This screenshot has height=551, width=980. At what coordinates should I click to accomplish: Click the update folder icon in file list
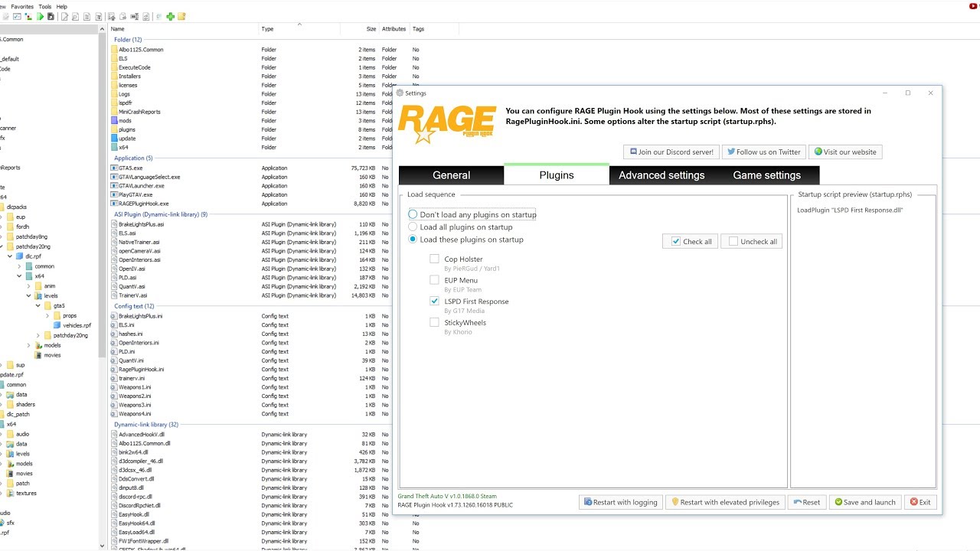114,139
